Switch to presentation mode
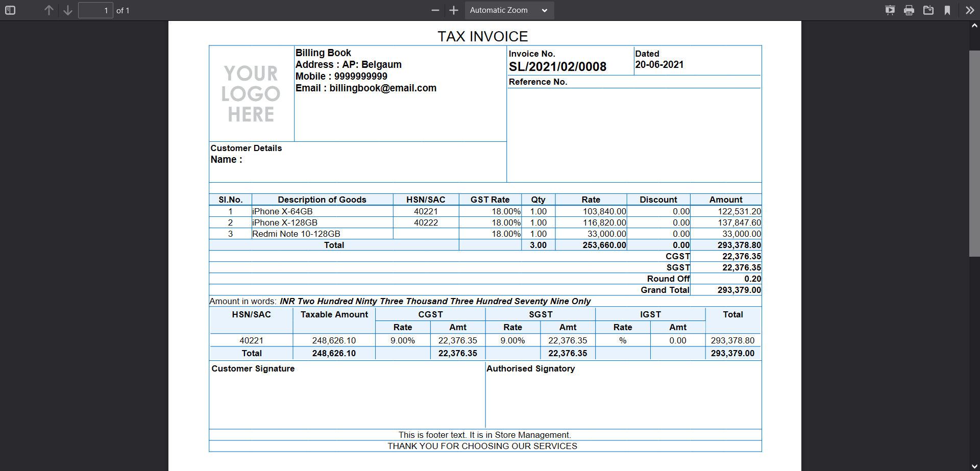 pos(890,10)
